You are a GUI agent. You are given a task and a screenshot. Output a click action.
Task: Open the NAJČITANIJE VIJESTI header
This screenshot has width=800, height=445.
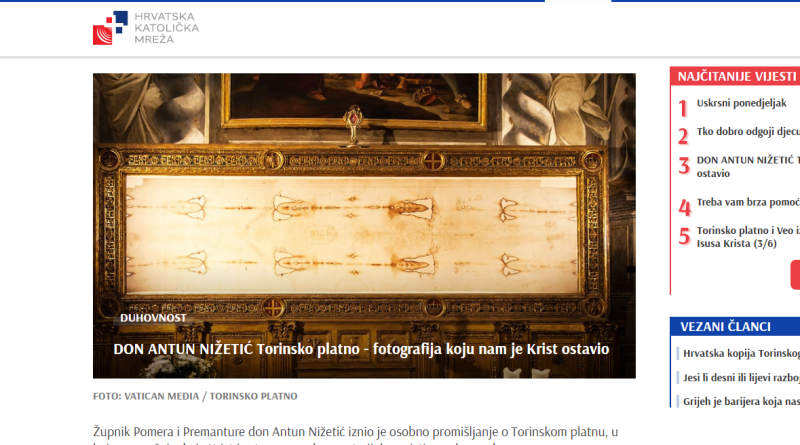tap(735, 76)
